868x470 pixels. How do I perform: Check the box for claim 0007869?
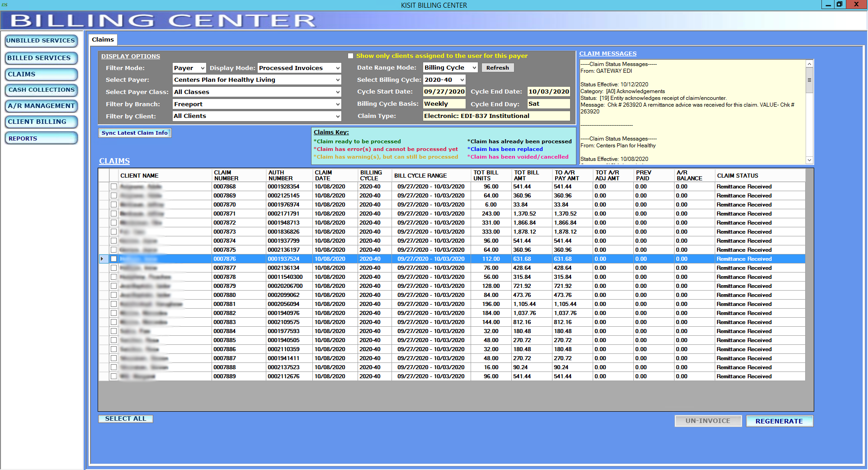(x=114, y=196)
